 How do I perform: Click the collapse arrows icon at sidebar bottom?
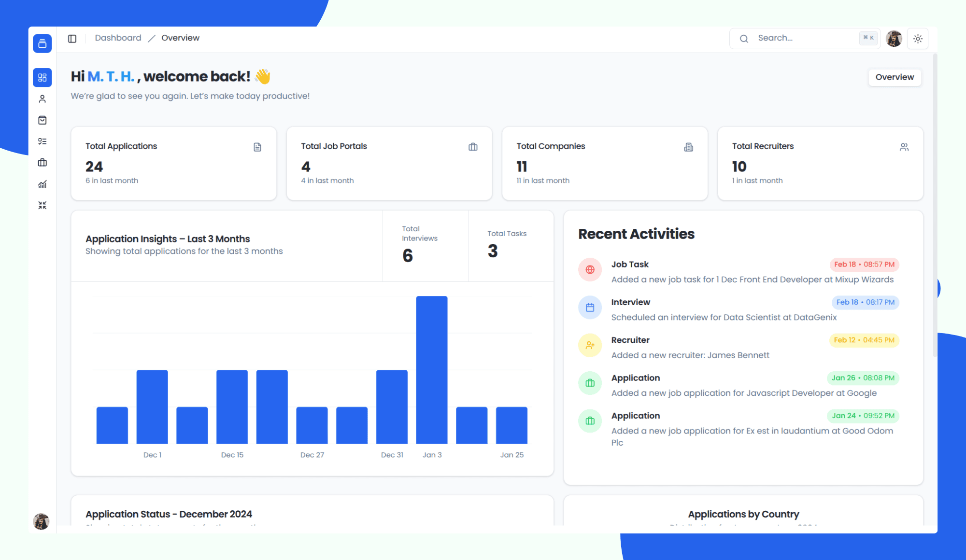(x=43, y=205)
